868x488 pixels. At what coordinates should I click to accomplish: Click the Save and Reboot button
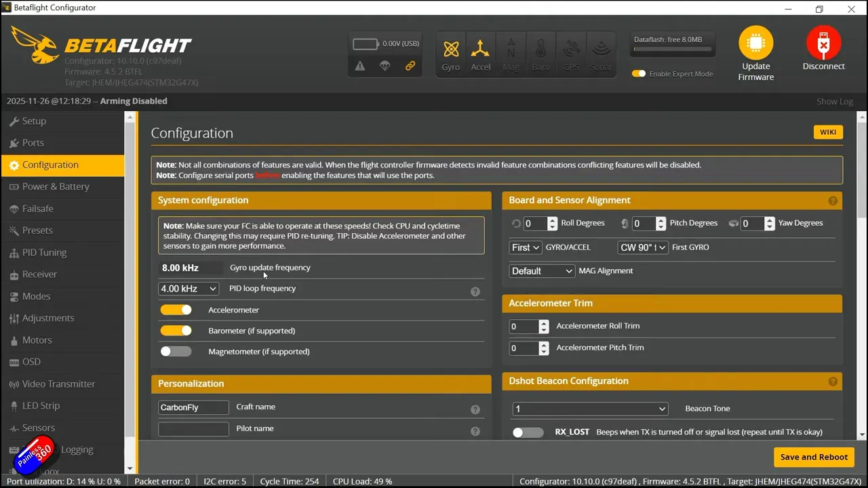[813, 457]
